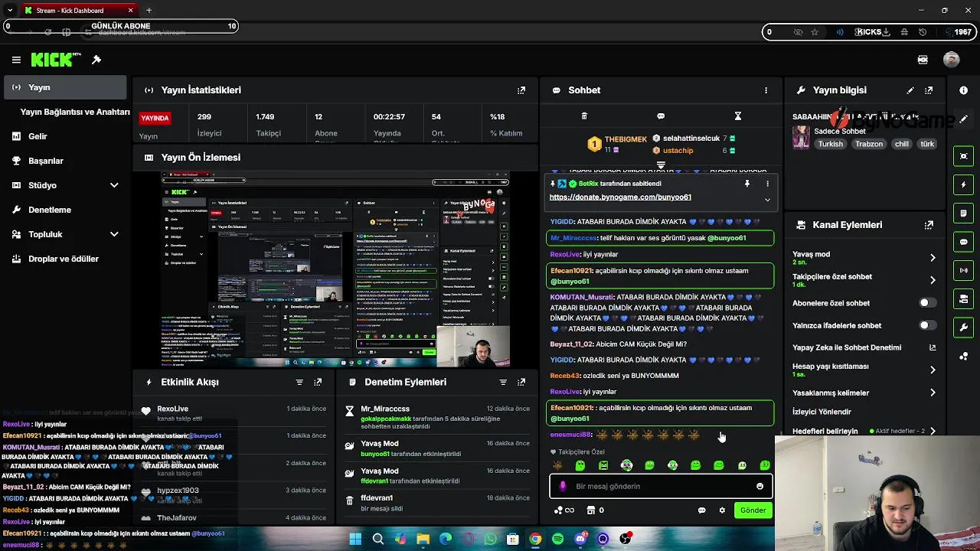The image size is (980, 551).
Task: Click the wrench icon in the right sidebar
Action: tap(963, 328)
